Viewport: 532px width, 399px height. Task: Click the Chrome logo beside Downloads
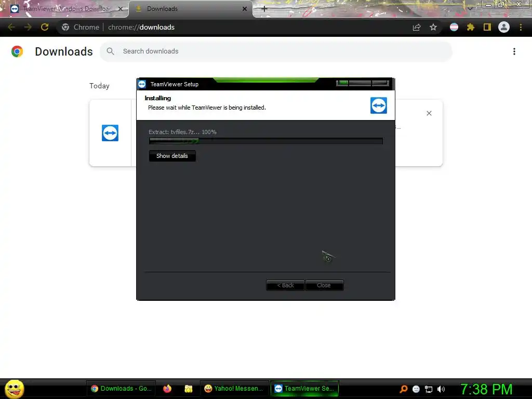[x=17, y=51]
